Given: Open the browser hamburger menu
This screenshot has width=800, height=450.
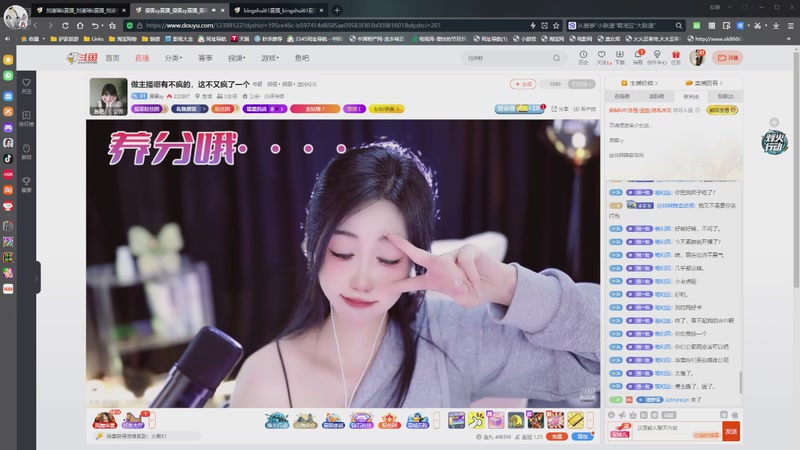Looking at the screenshot, I should click(790, 26).
